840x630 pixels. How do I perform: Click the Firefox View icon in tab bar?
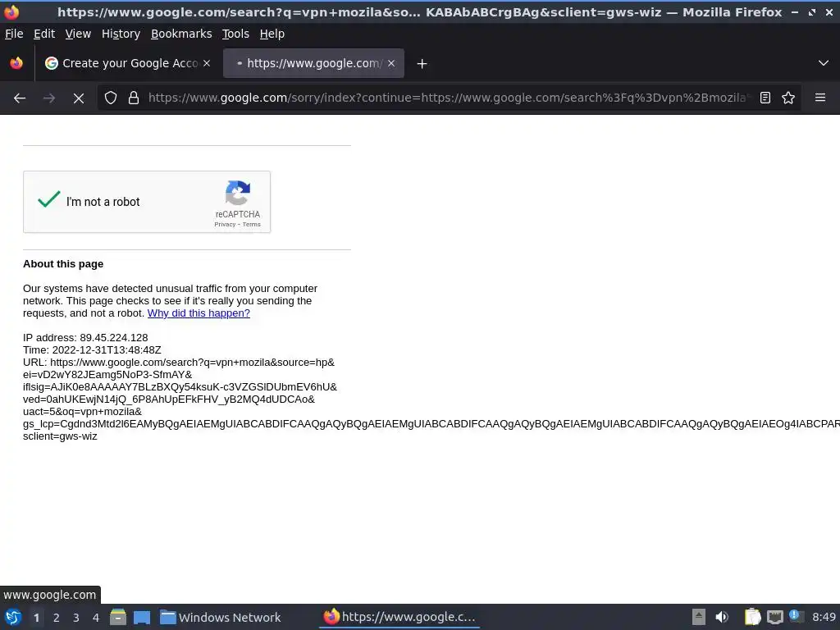click(16, 63)
